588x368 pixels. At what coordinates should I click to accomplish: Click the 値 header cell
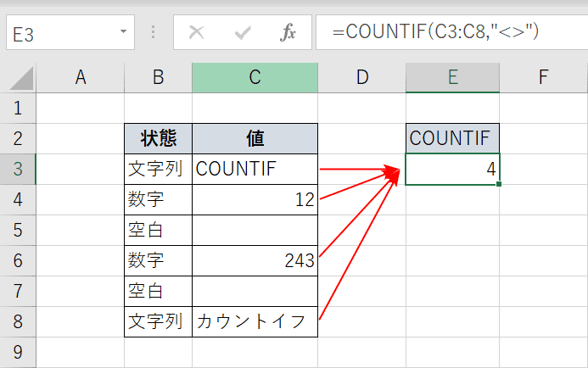pos(255,139)
